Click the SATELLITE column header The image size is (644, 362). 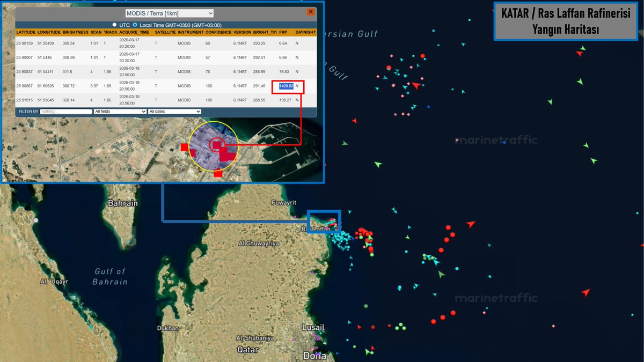point(165,32)
